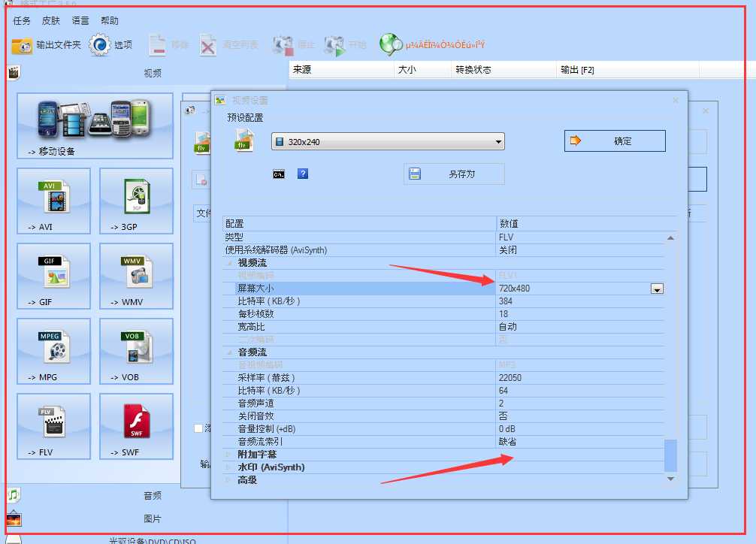
Task: Select the 宽高比 自动 value cell
Action: (x=580, y=327)
